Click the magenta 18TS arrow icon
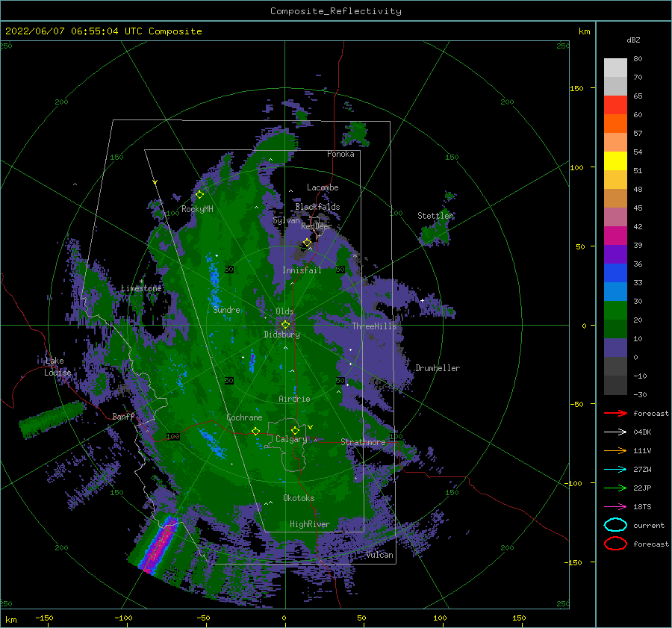 (615, 506)
